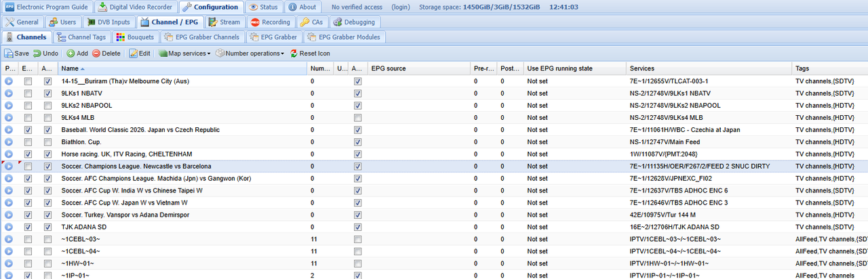Viewport: 868px width, 279px height.
Task: Play the 9LKs1 NBATV channel stream
Action: coord(9,93)
